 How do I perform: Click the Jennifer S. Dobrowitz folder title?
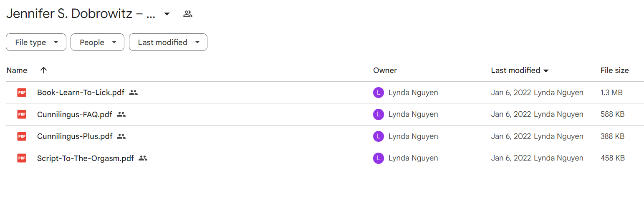click(81, 14)
